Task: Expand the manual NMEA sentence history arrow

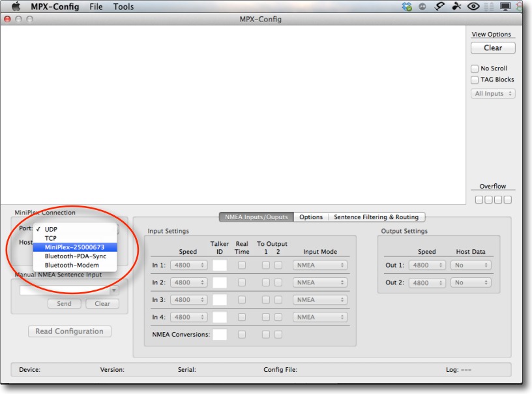Action: tap(114, 290)
